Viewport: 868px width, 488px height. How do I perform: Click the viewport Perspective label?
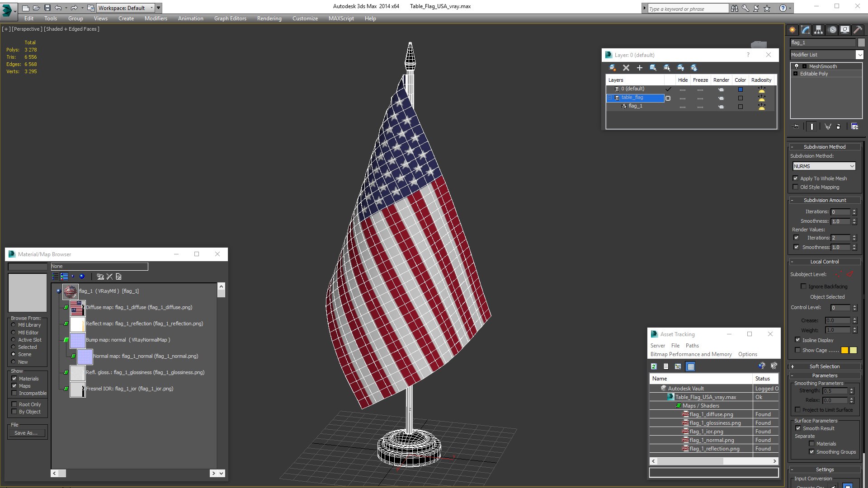click(x=27, y=29)
